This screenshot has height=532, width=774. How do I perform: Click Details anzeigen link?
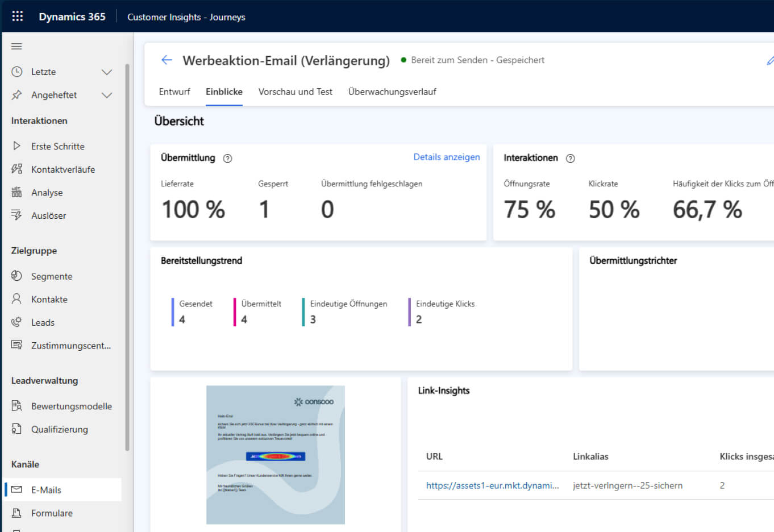tap(447, 157)
